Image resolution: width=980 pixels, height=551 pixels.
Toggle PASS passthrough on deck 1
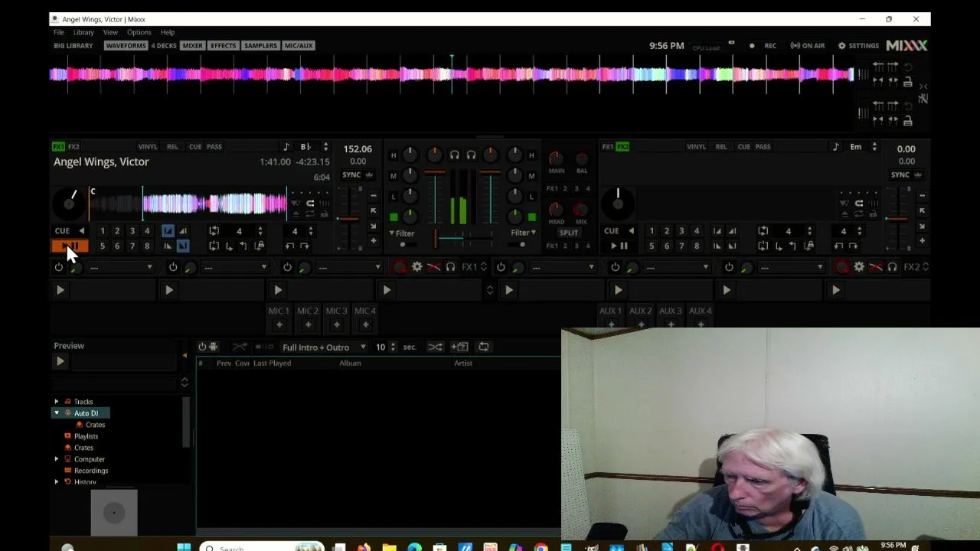[214, 147]
